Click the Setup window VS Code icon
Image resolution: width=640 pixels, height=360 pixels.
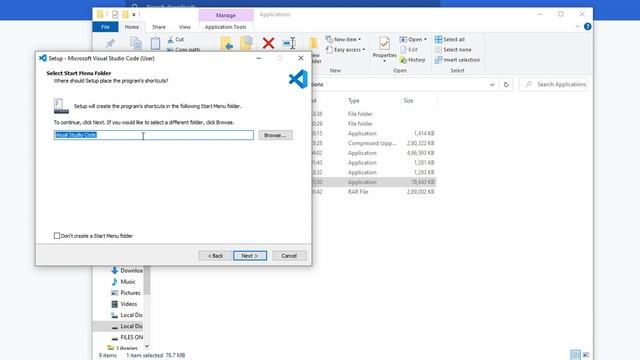point(42,58)
